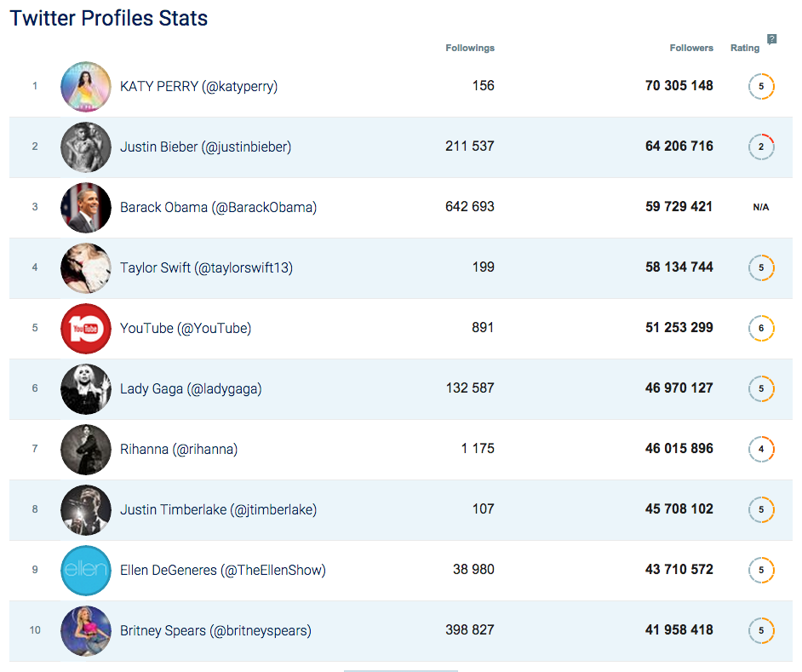This screenshot has height=672, width=802.
Task: Open Britney Spears (@britneyspears) profile link
Action: pyautogui.click(x=216, y=630)
